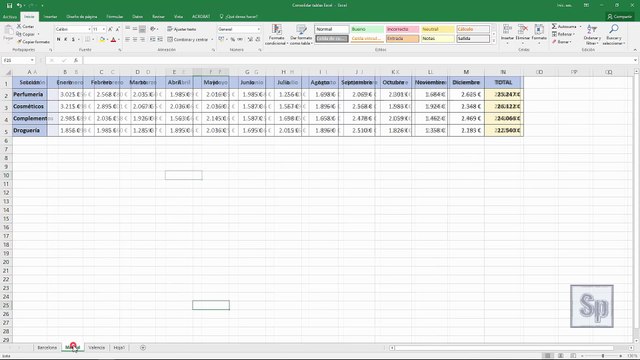Increase indent in alignment group
This screenshot has height=360, width=640.
pos(160,40)
